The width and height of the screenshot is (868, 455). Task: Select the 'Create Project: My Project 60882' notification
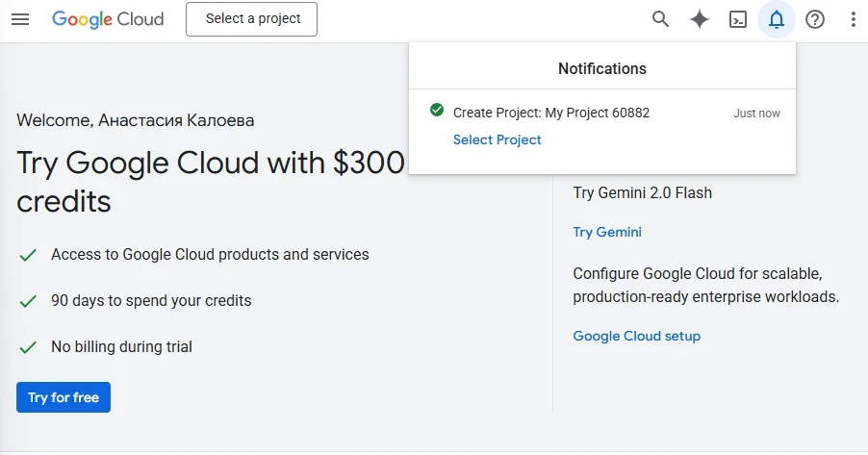pos(551,113)
